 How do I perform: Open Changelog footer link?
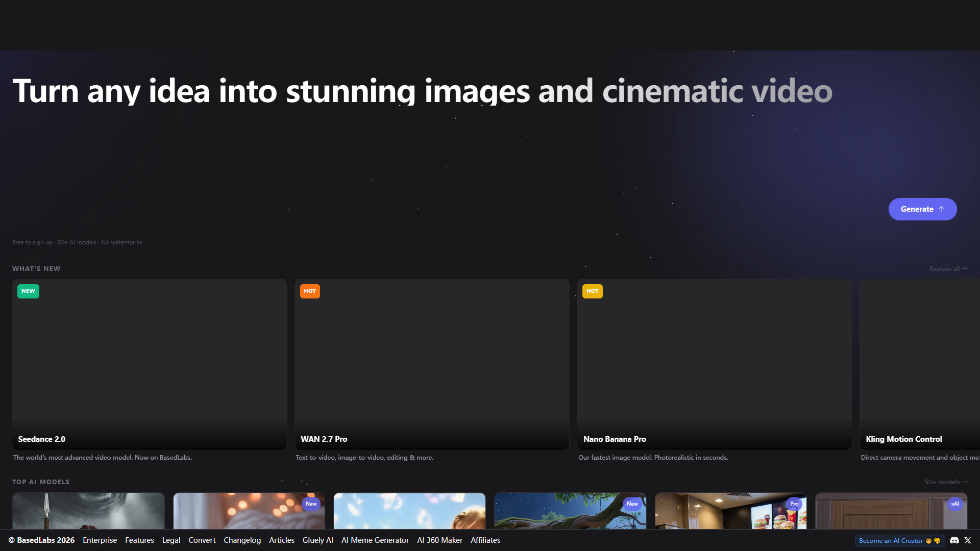point(242,540)
